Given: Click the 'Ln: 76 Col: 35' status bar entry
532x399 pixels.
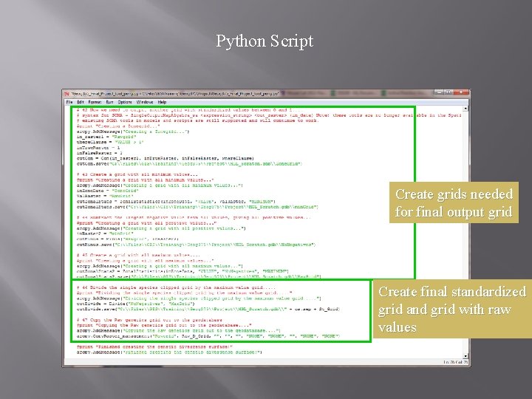Looking at the screenshot, I should pyautogui.click(x=455, y=362).
